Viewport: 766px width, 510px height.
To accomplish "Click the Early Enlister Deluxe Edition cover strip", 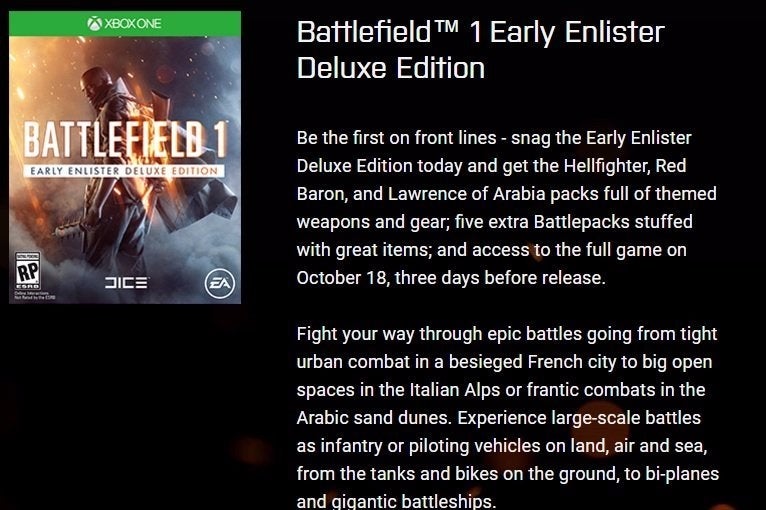I will [x=124, y=171].
